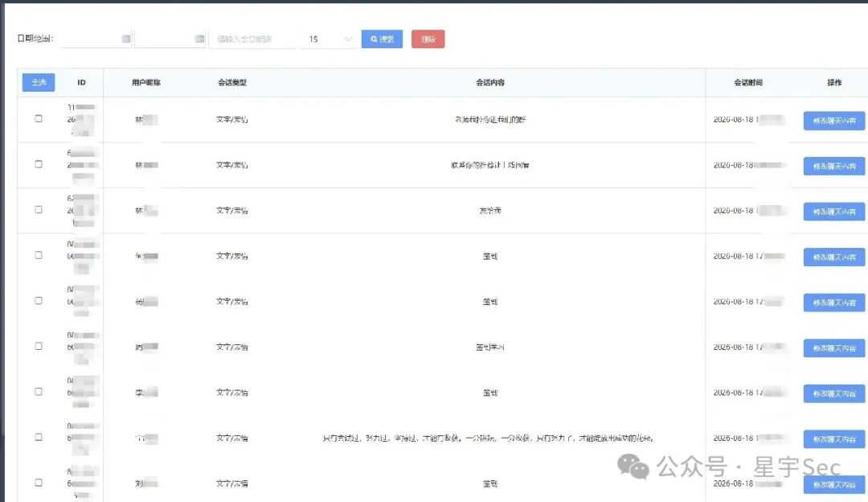The width and height of the screenshot is (868, 502).
Task: Focus the start date input field
Action: pyautogui.click(x=96, y=39)
